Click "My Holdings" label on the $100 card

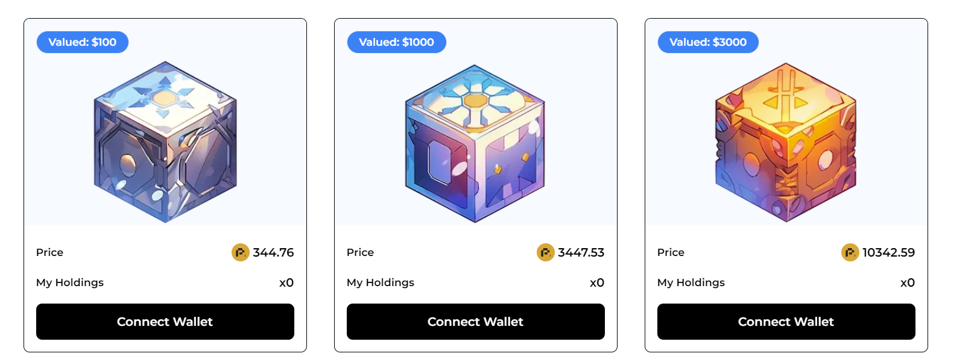pos(70,282)
